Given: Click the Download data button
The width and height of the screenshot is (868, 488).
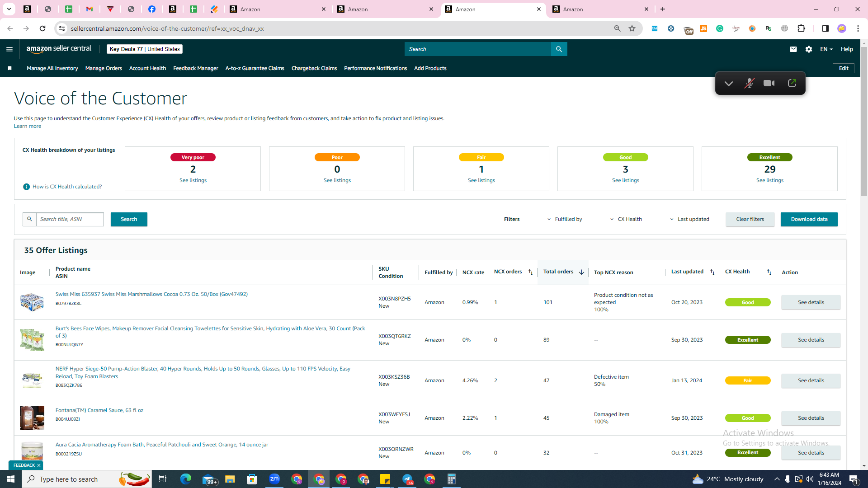Looking at the screenshot, I should [x=809, y=219].
